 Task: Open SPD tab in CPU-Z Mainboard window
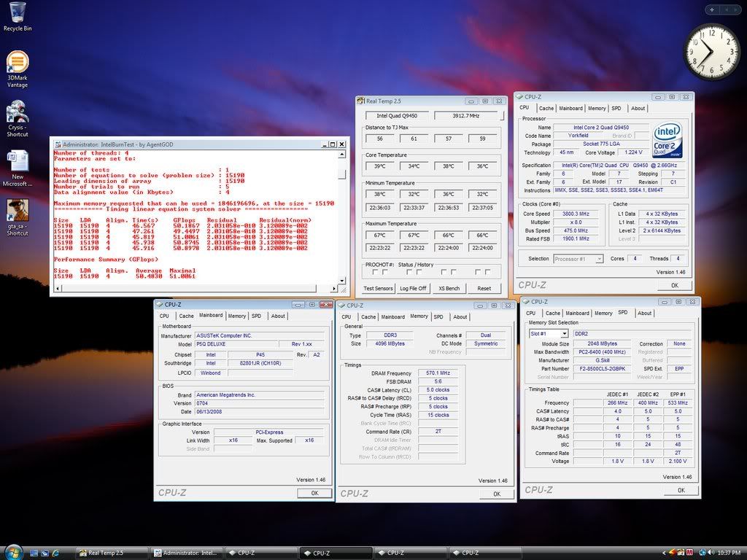(x=256, y=316)
